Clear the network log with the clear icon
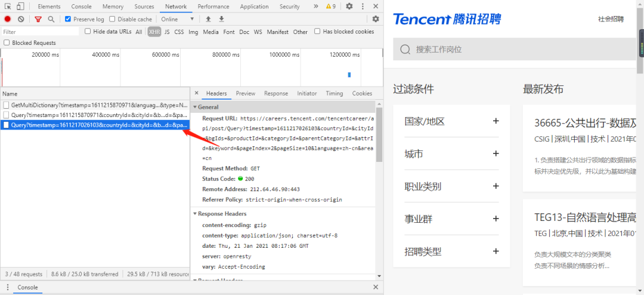The width and height of the screenshot is (644, 295). [x=21, y=19]
